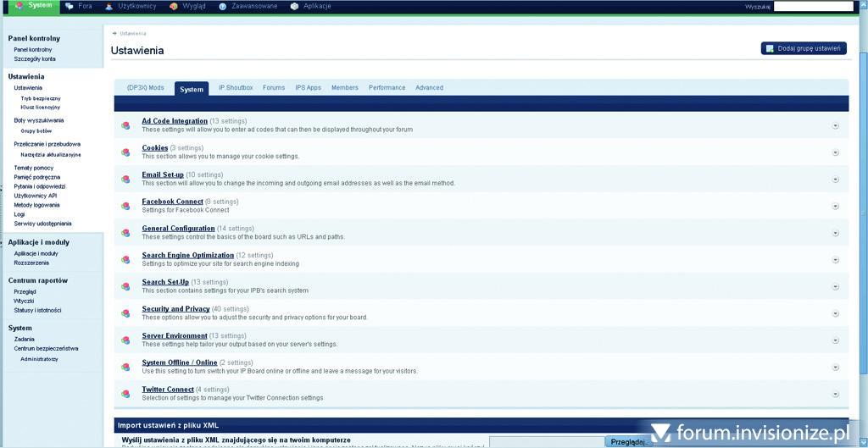Click the Przeglądaj file browse button
This screenshot has height=448, width=868.
pyautogui.click(x=628, y=441)
